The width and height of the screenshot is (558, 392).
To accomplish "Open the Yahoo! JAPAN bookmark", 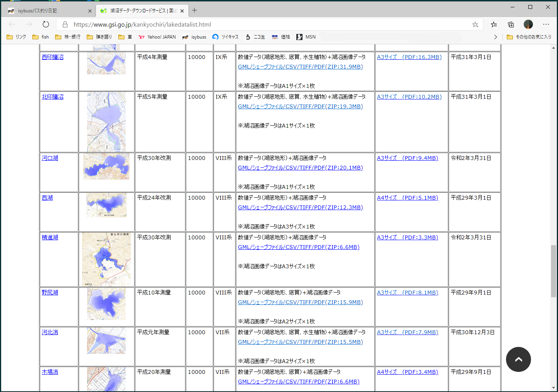I will 157,37.
